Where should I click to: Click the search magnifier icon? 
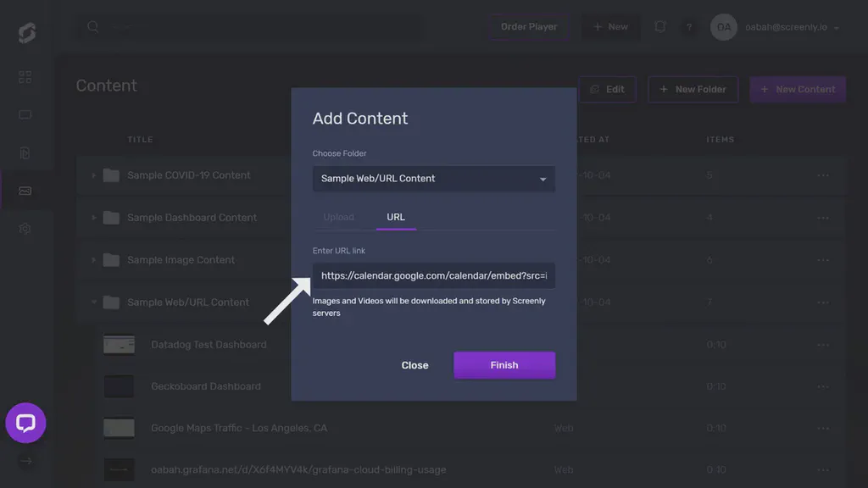tap(93, 26)
